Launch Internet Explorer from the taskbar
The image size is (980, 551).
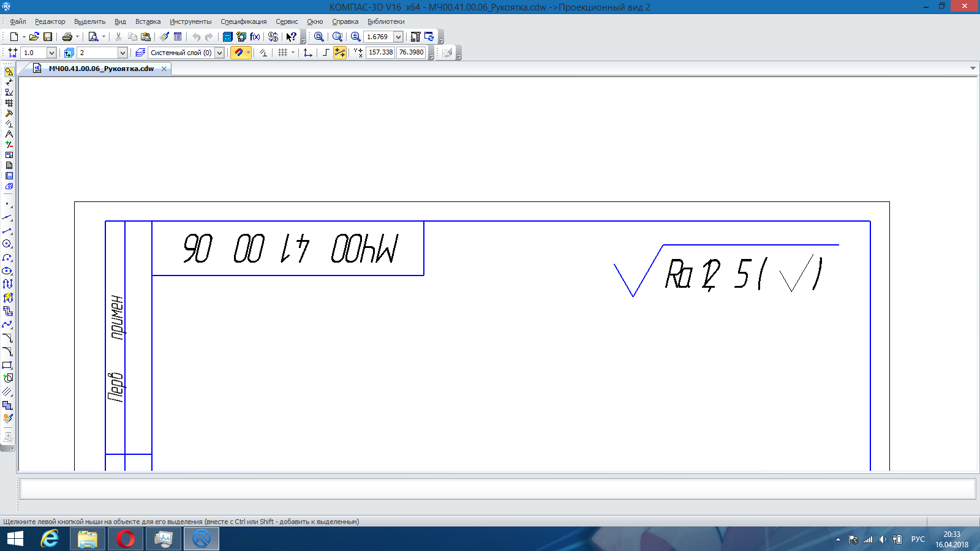click(49, 539)
